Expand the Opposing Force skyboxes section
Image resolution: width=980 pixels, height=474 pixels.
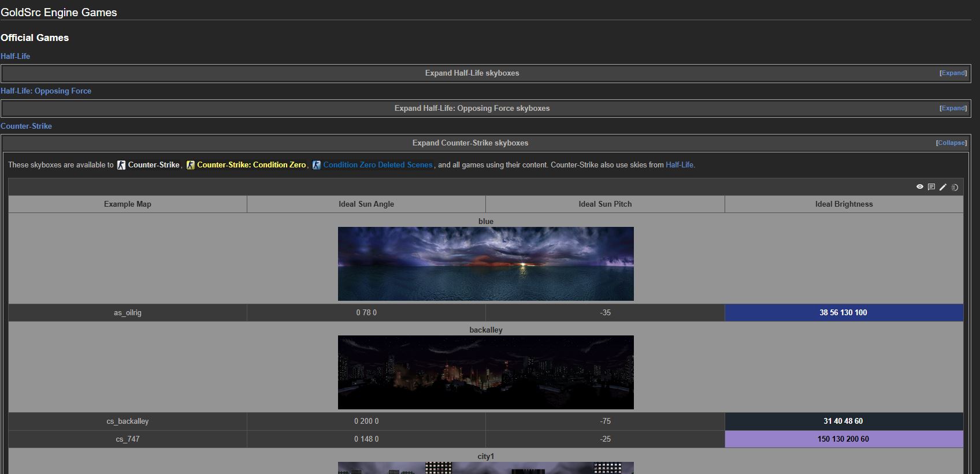pyautogui.click(x=953, y=108)
